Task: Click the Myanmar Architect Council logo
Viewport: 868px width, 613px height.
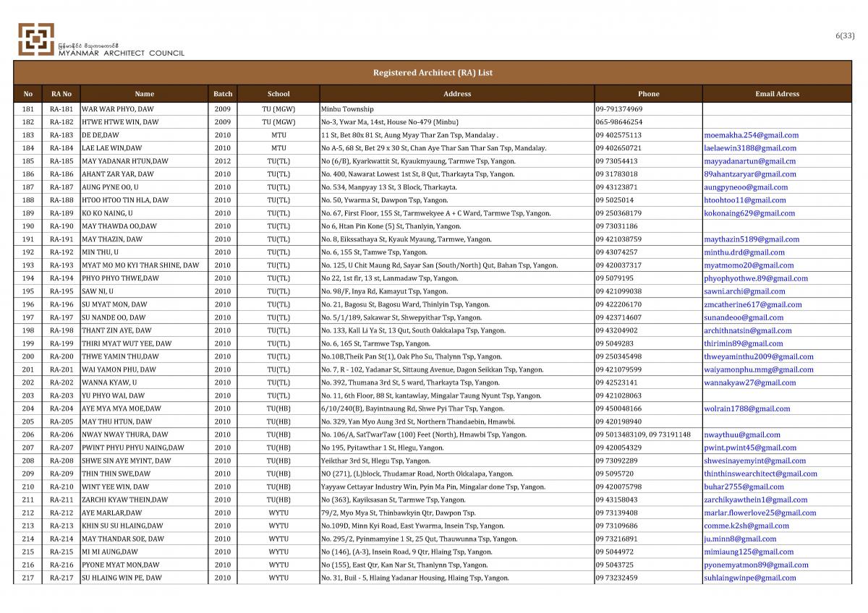Action: pos(101,40)
